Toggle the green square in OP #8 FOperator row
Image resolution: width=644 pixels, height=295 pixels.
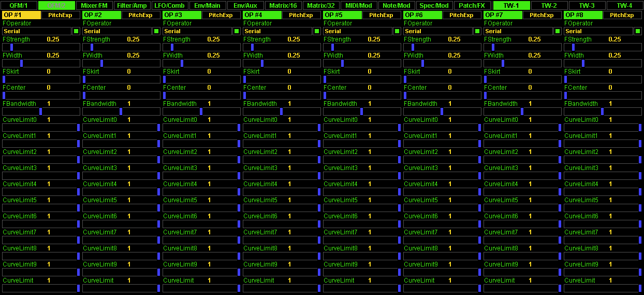pyautogui.click(x=638, y=32)
